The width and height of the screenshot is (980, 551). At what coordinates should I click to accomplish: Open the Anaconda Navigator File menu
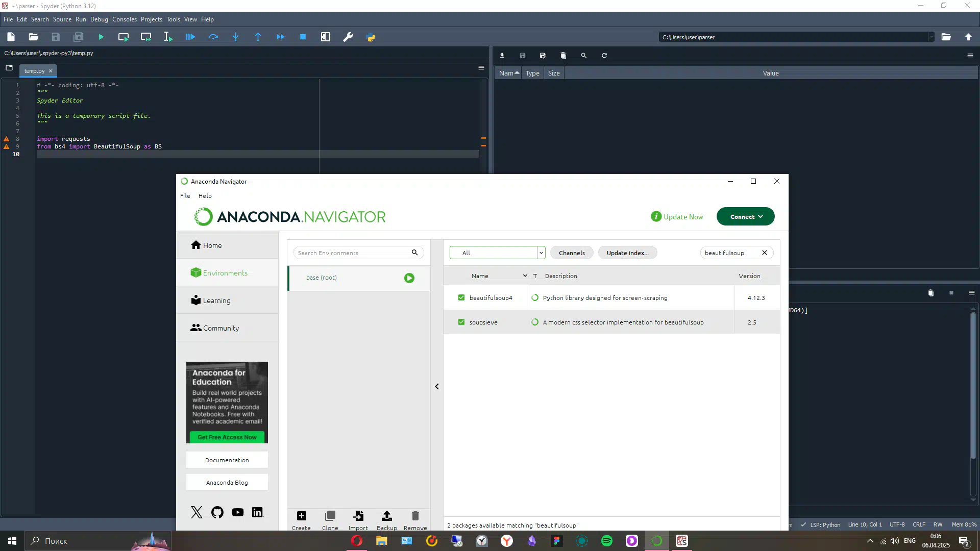[x=185, y=196]
